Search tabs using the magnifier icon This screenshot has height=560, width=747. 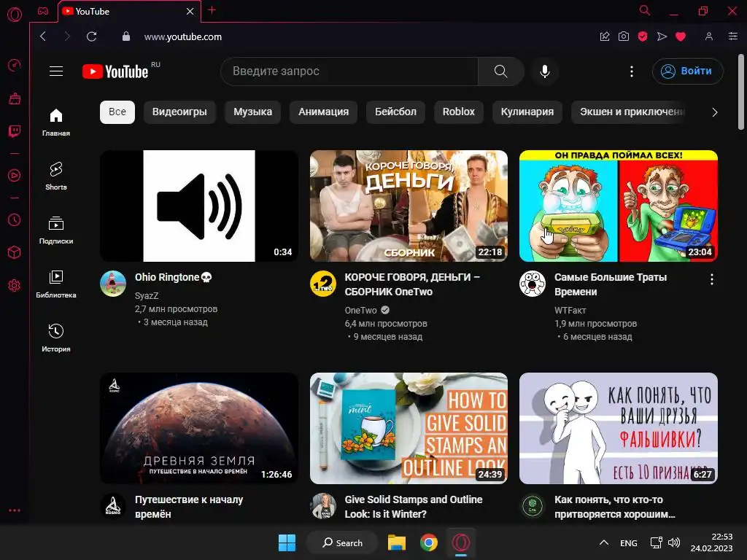coord(645,10)
